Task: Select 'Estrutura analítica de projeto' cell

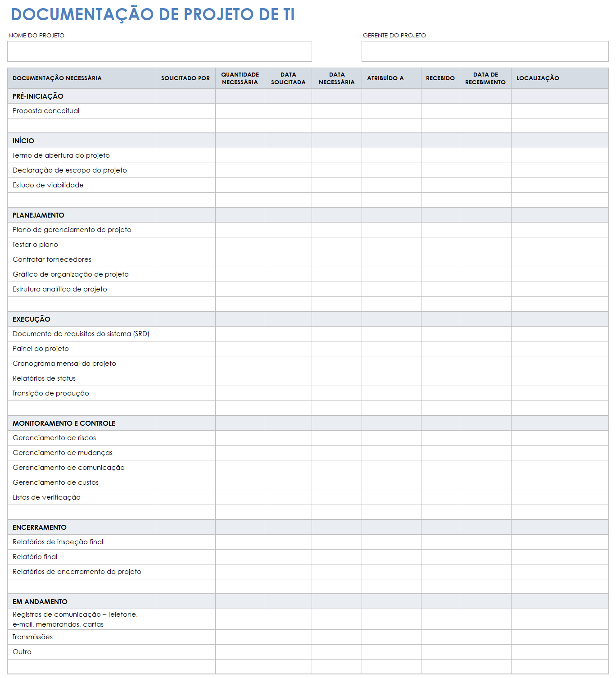Action: pos(82,289)
